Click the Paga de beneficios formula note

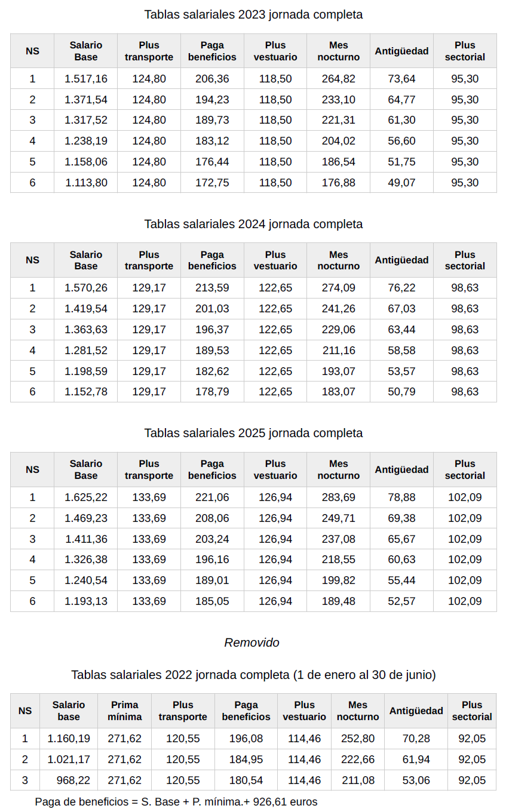(176, 802)
